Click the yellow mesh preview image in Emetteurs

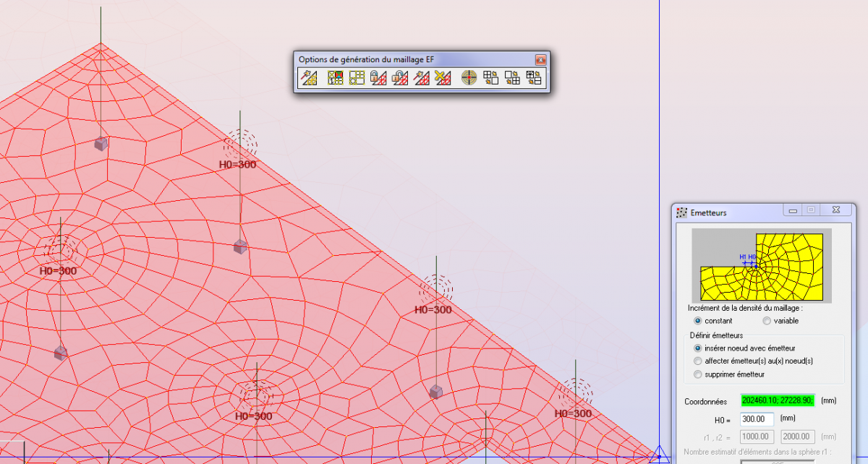tap(762, 266)
